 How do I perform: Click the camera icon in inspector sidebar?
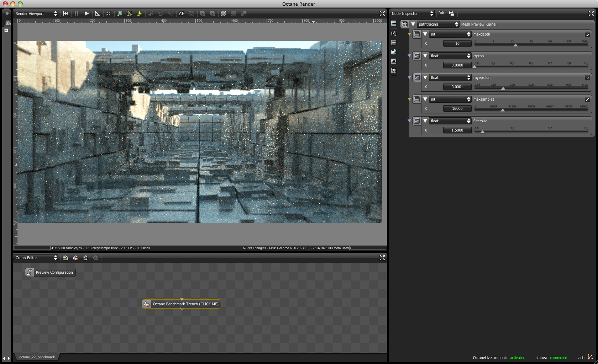coord(394,33)
